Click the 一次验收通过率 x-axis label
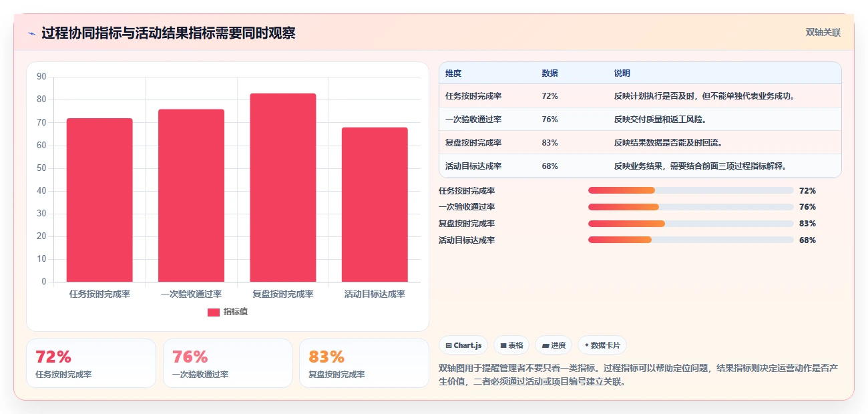Image resolution: width=868 pixels, height=414 pixels. [x=191, y=294]
